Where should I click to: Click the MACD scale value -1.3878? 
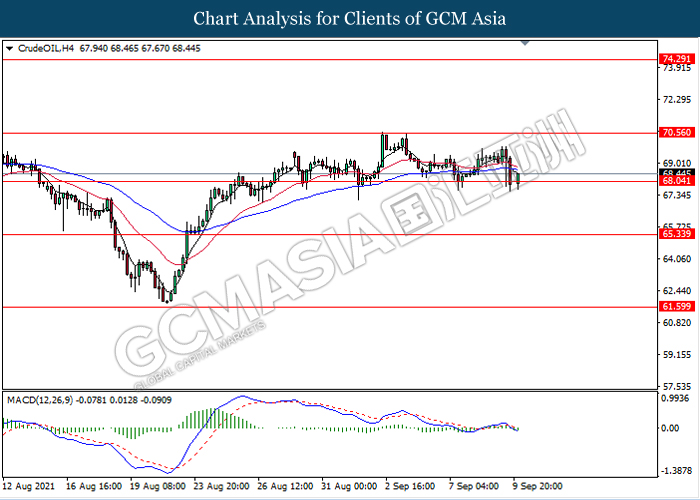[676, 471]
